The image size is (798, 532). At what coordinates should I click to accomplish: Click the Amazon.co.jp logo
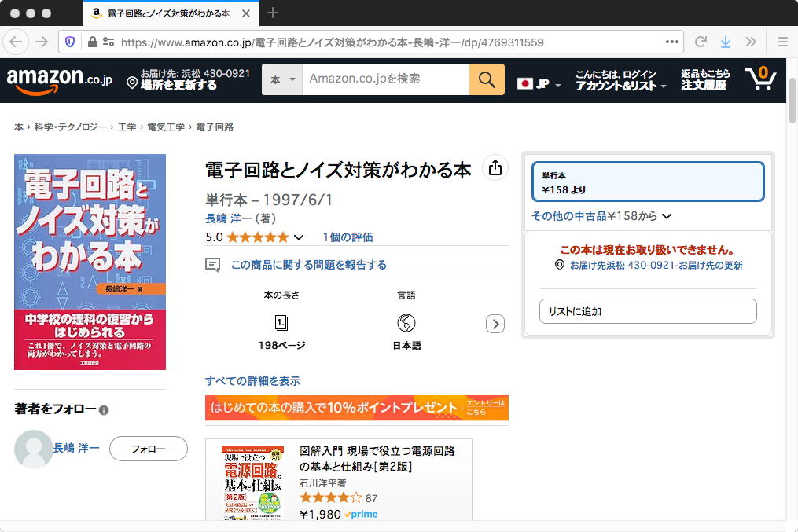click(x=59, y=80)
